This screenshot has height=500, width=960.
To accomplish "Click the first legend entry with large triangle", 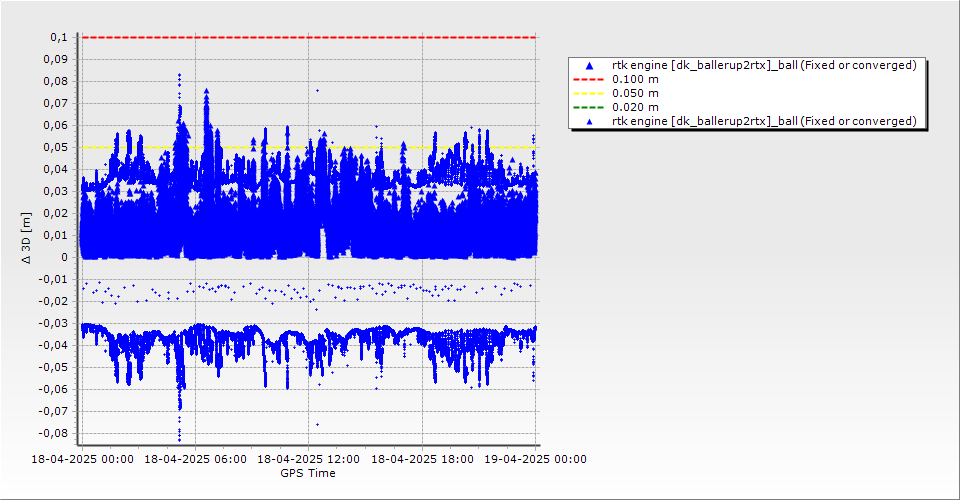I will pos(747,65).
